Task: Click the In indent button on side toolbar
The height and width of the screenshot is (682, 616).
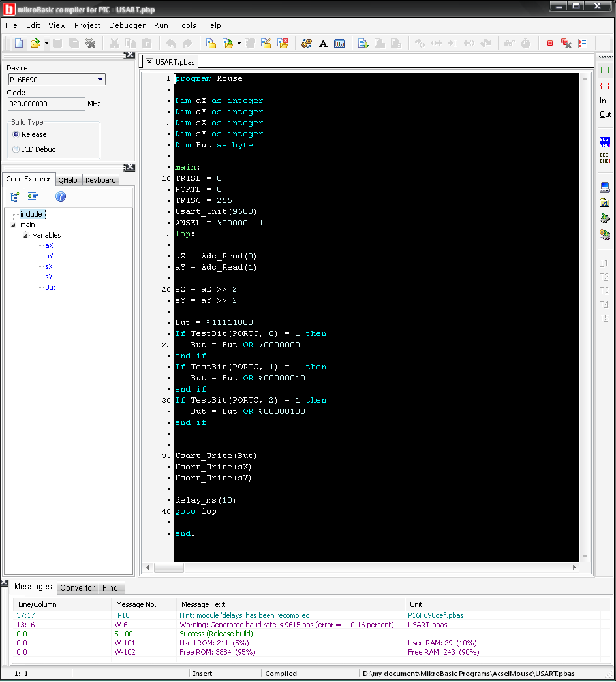Action: pos(602,101)
